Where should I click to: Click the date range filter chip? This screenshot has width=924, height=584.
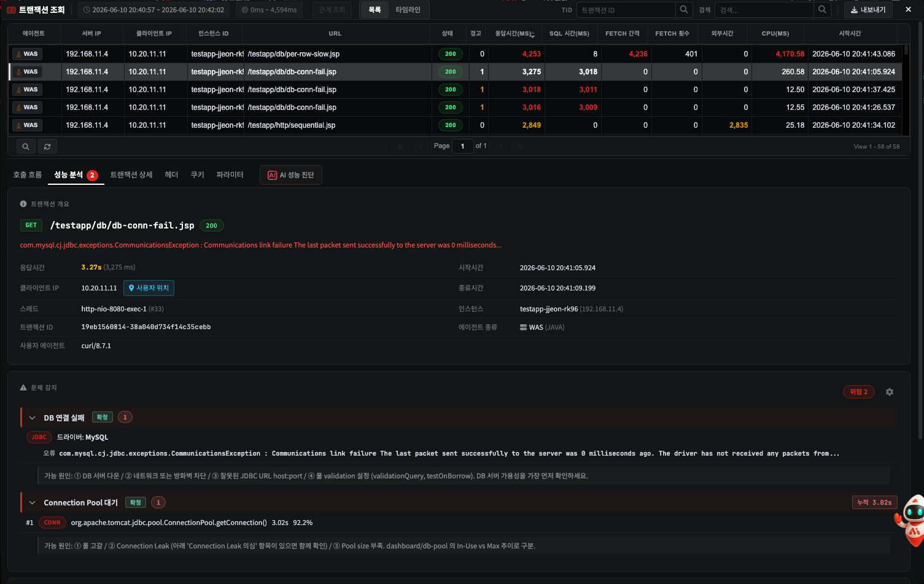pos(154,10)
